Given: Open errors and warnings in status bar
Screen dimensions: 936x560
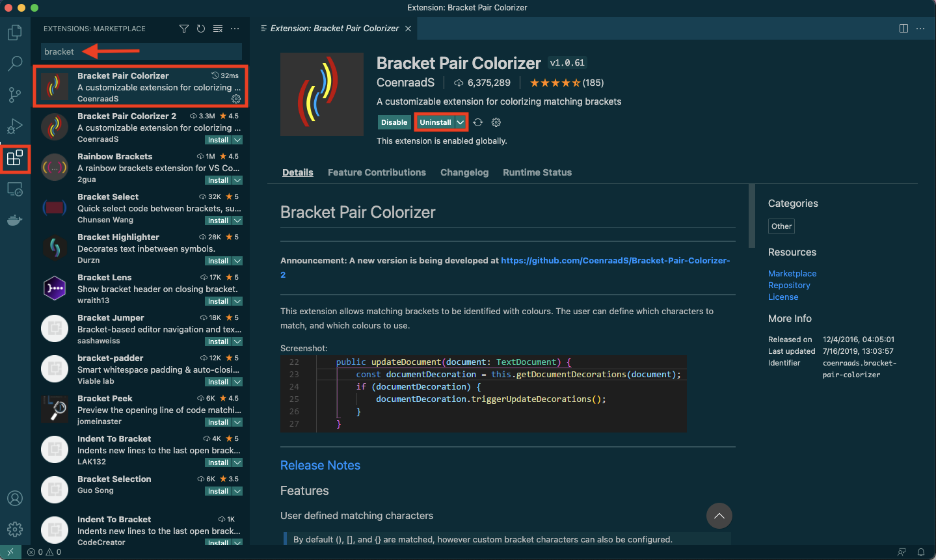Looking at the screenshot, I should (44, 552).
